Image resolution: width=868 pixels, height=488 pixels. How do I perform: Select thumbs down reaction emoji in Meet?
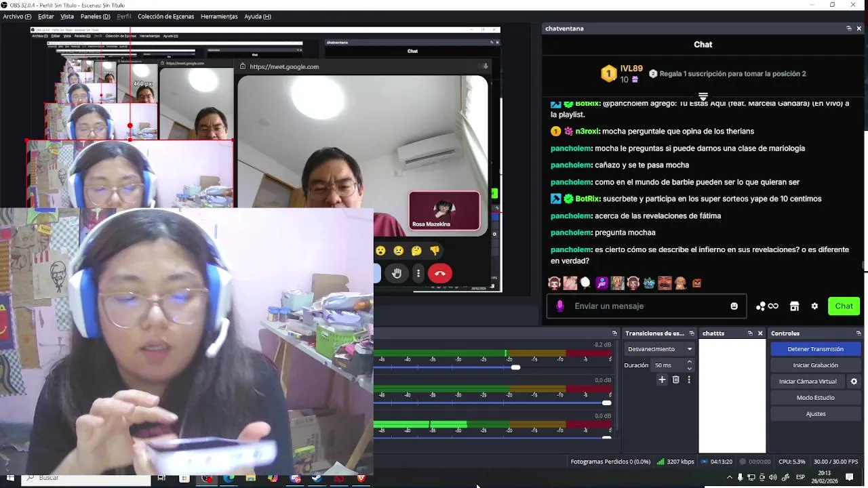tap(435, 251)
